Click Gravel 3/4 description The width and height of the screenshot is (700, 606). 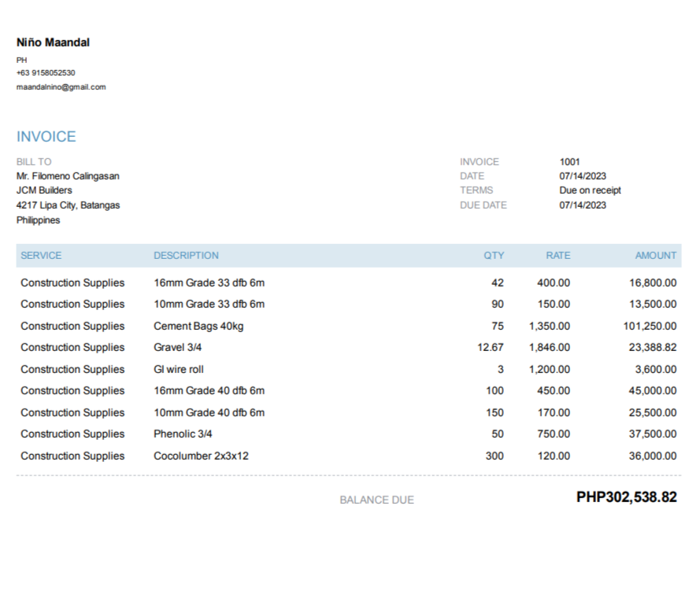tap(178, 348)
